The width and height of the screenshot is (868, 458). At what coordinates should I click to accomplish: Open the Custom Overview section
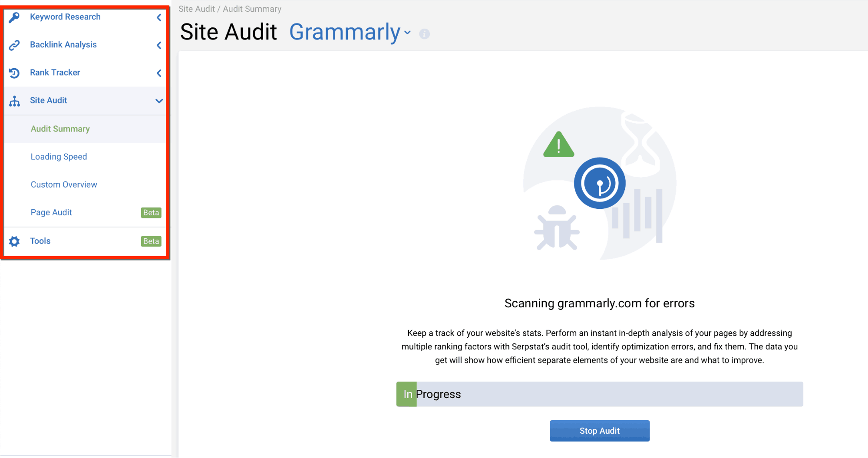(63, 184)
